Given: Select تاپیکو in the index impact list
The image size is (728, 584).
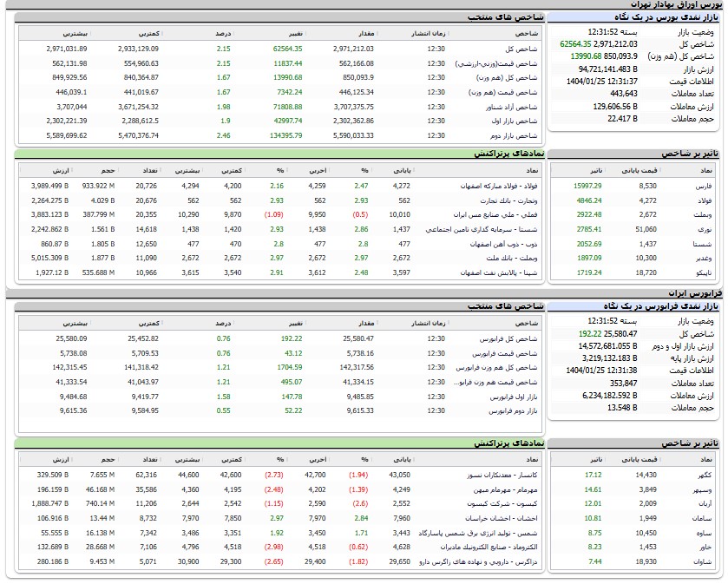Looking at the screenshot, I should coord(704,273).
